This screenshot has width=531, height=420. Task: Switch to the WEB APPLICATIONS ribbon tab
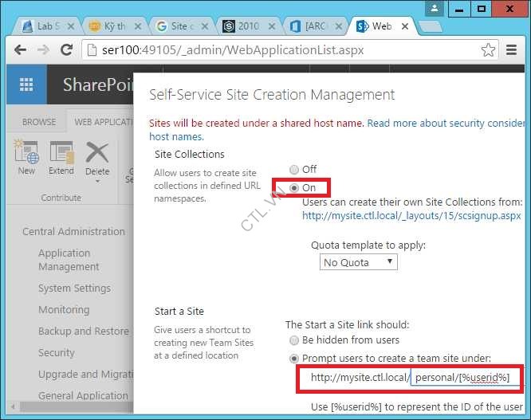tap(102, 122)
